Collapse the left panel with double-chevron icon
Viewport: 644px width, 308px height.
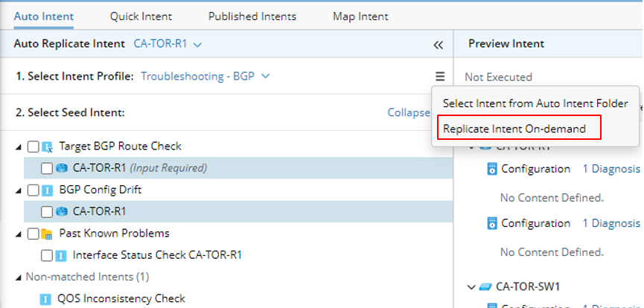(x=439, y=45)
